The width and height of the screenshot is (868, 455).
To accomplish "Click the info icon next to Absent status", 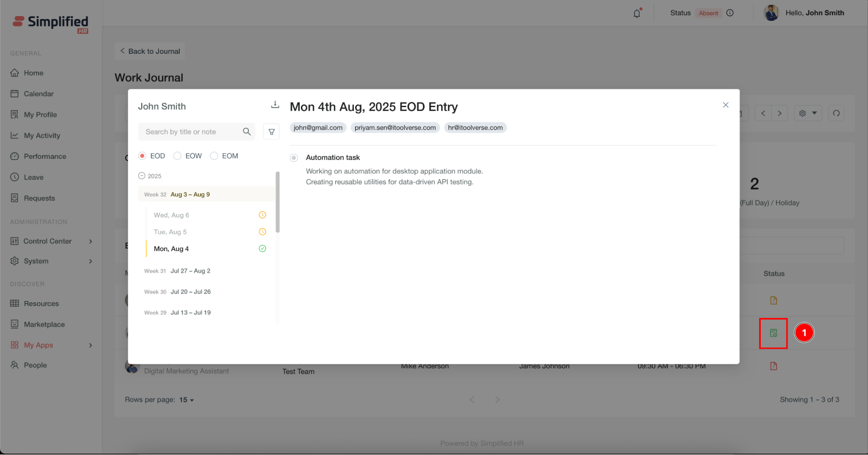I will [x=730, y=13].
